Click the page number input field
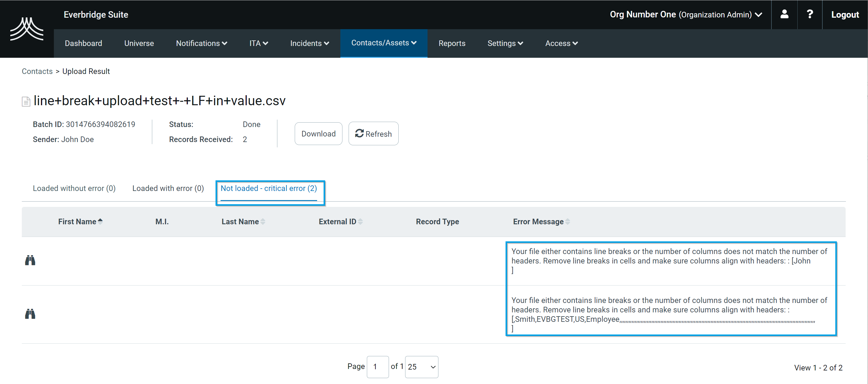The width and height of the screenshot is (868, 384). pos(378,367)
